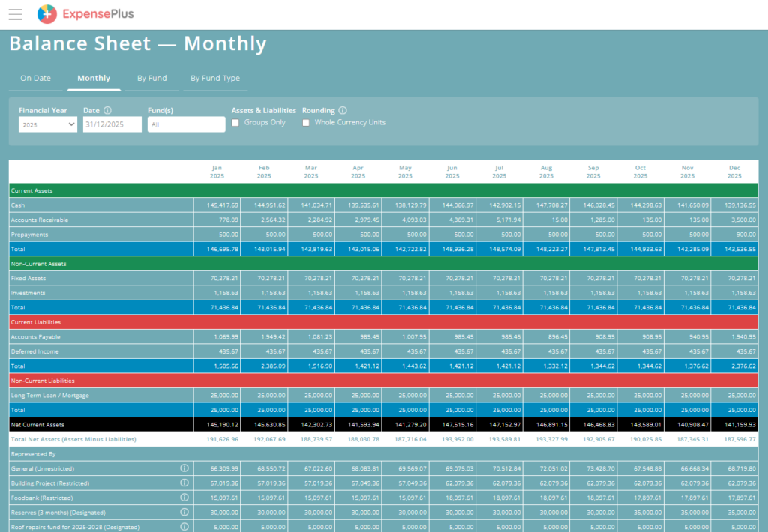The height and width of the screenshot is (532, 768).
Task: Open the By Fund Type tab
Action: click(x=214, y=78)
